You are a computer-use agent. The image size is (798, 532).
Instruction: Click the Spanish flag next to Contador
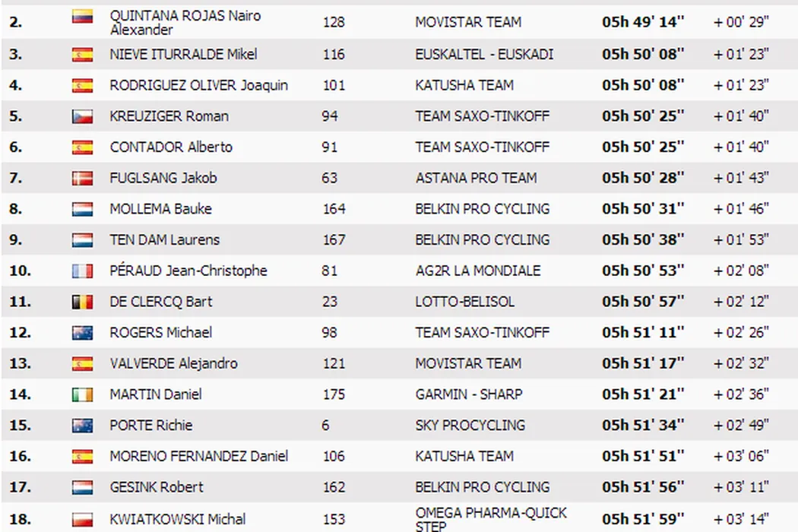coord(82,147)
